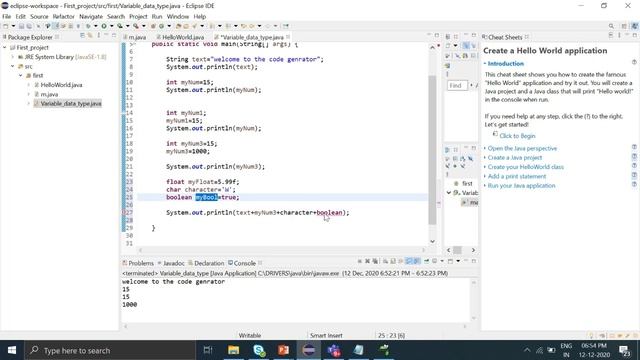Open 'Run your Java application' step
Image resolution: width=640 pixels, height=360 pixels.
click(x=521, y=186)
